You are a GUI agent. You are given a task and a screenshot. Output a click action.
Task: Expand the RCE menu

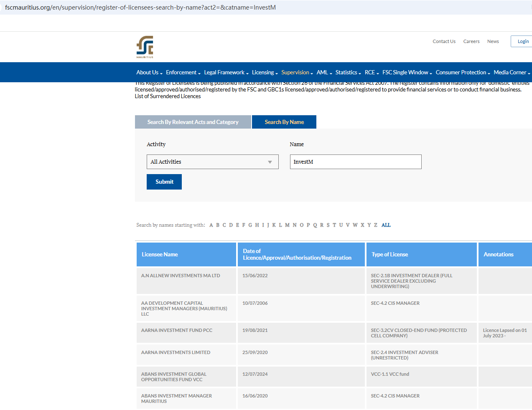tap(372, 73)
